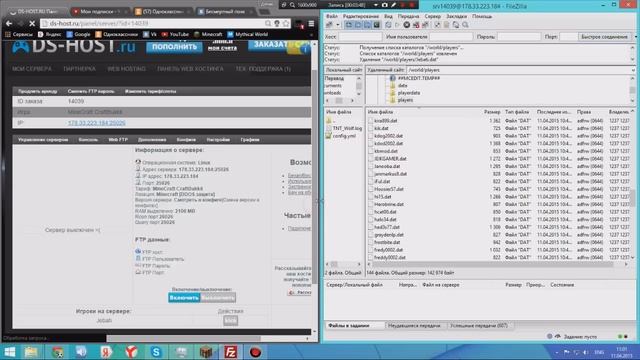Open Успешные передачи (607) queue tab
This screenshot has width=640, height=360.
478,325
